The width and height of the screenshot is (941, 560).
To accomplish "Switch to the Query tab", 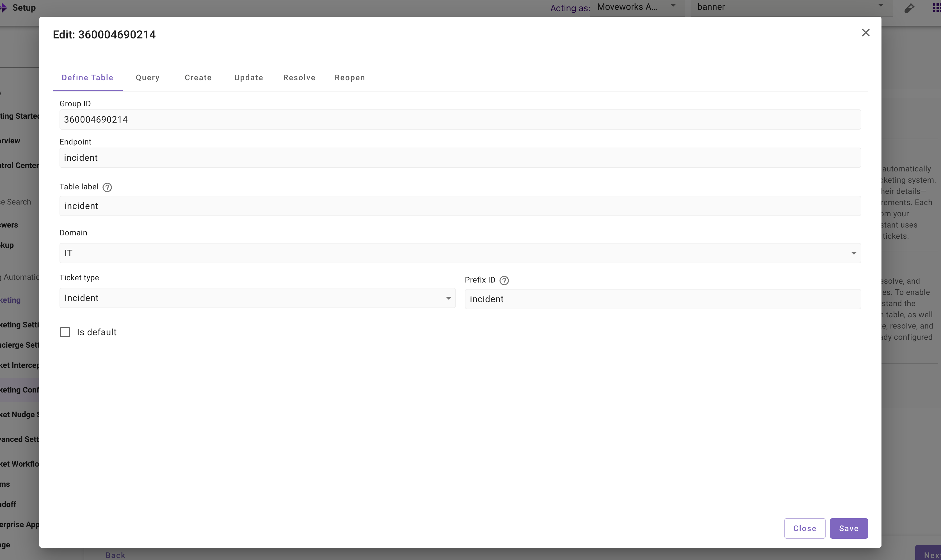I will point(148,78).
